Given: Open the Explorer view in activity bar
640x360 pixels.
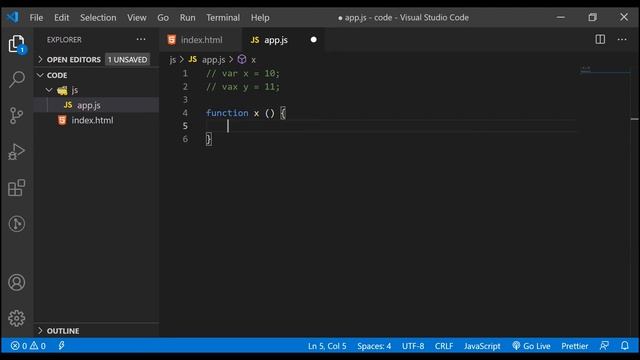Looking at the screenshot, I should pos(17,44).
